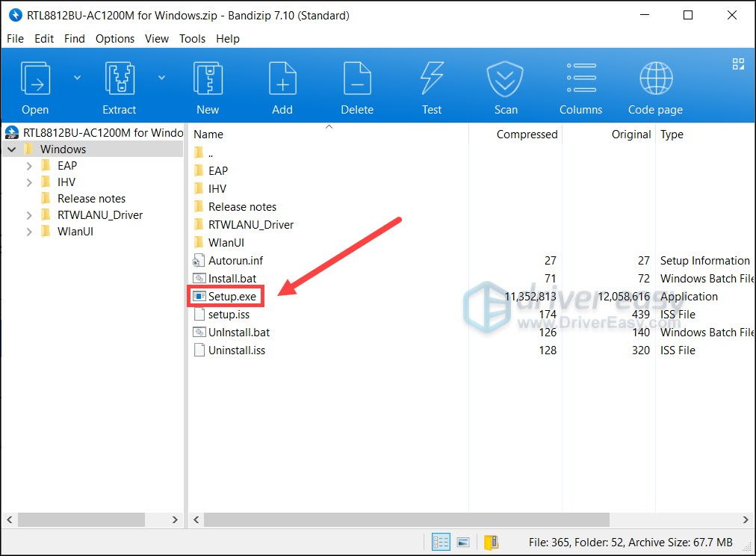Screen dimensions: 756x556
Task: Click the file list left scroll arrow
Action: point(196,520)
